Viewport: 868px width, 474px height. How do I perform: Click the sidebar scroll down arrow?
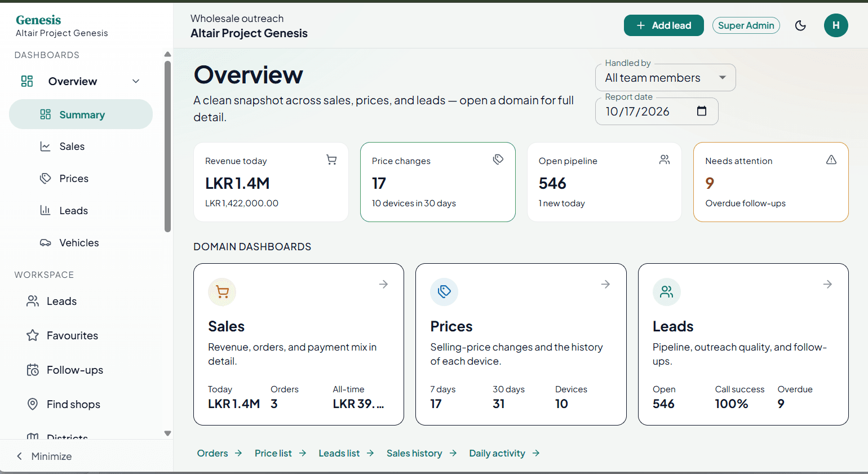(x=167, y=433)
